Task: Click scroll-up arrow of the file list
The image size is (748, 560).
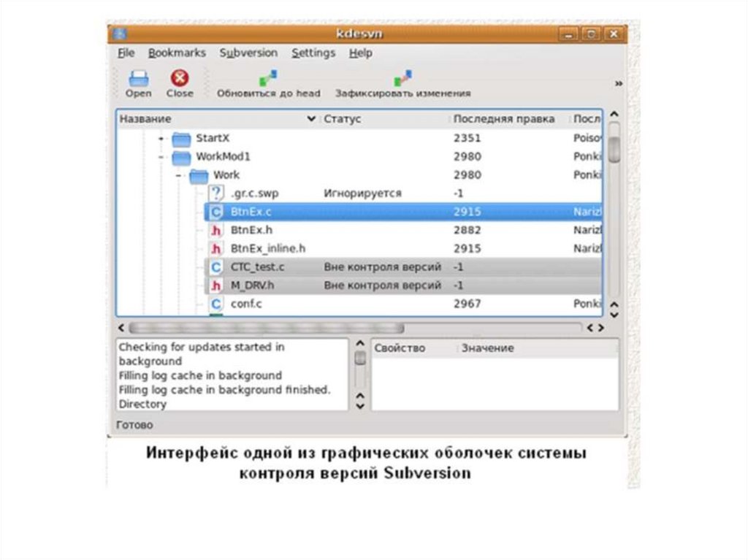Action: tap(614, 115)
